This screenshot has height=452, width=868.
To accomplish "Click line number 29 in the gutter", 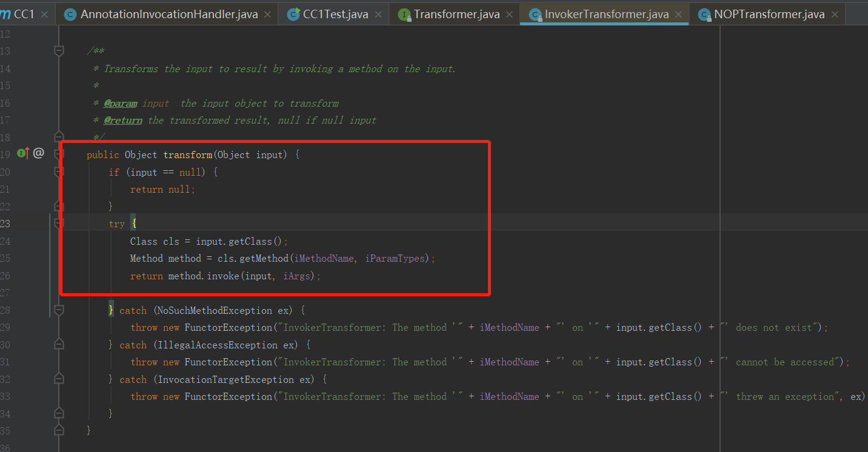I will 5,328.
